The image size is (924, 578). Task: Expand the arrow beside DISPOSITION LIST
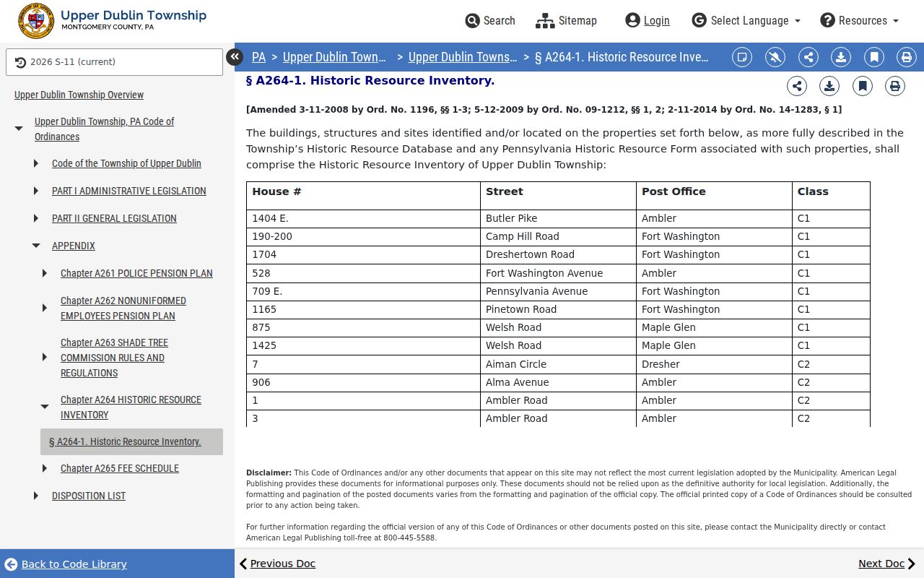(x=36, y=496)
